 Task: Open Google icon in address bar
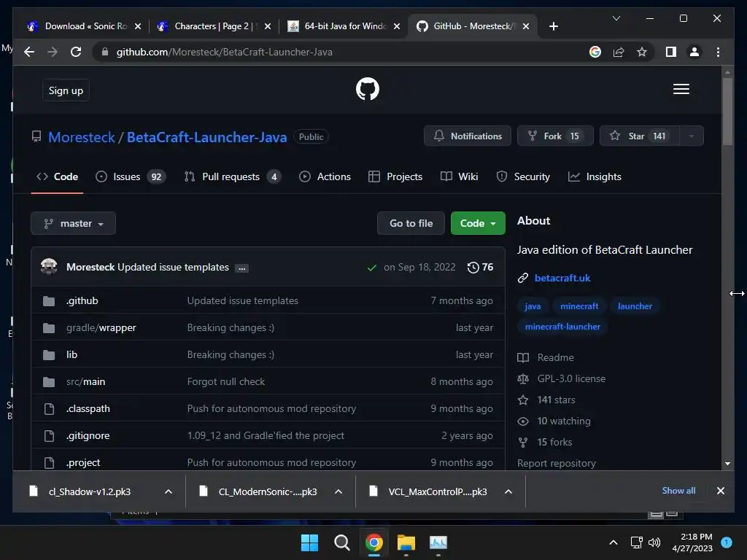tap(595, 52)
